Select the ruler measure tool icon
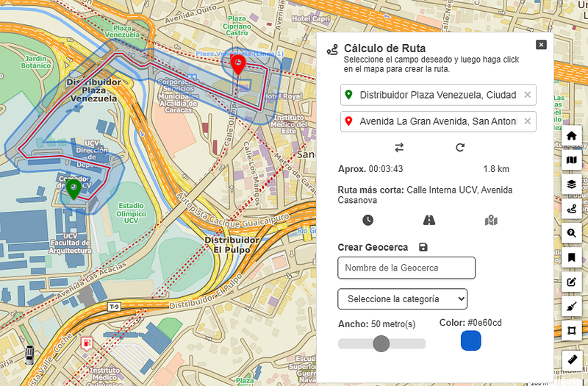The height and width of the screenshot is (386, 588). (x=573, y=360)
